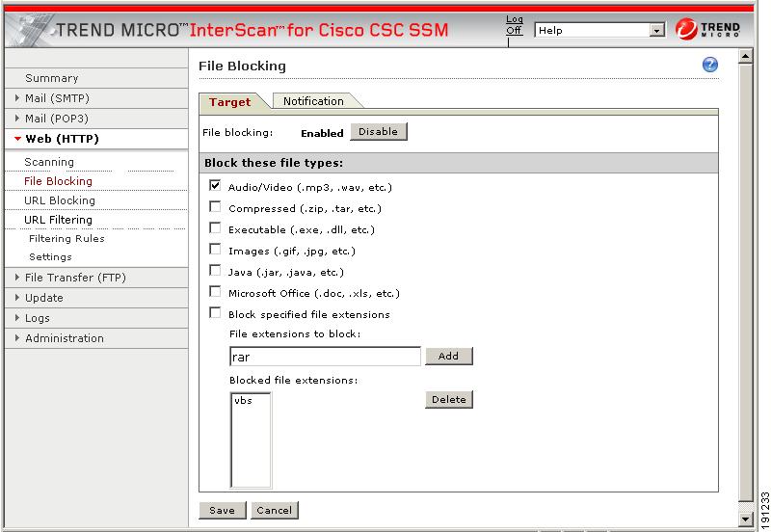The width and height of the screenshot is (771, 532).
Task: Click the Trend Micro logo
Action: click(x=707, y=29)
